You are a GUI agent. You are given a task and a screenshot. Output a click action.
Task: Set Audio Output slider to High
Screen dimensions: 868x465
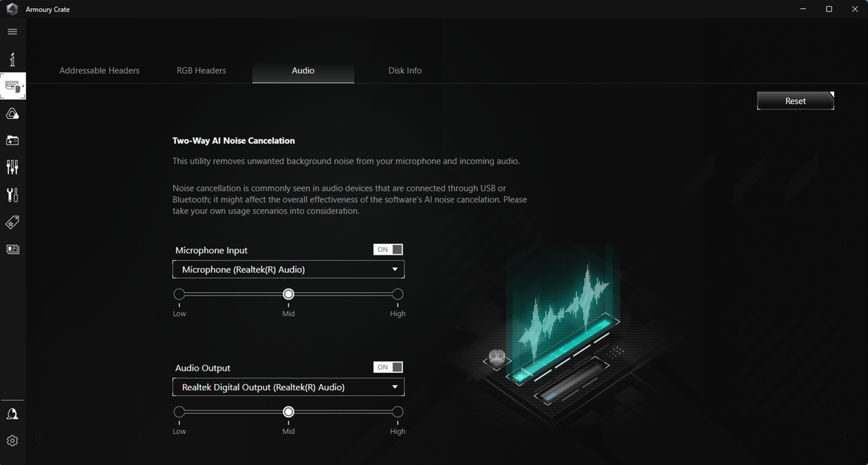pos(398,412)
